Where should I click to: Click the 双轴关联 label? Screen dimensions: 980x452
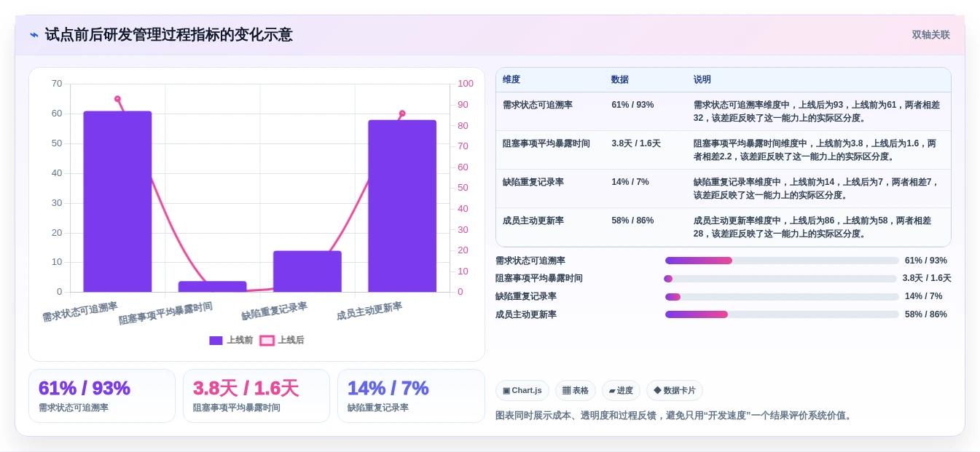[930, 35]
